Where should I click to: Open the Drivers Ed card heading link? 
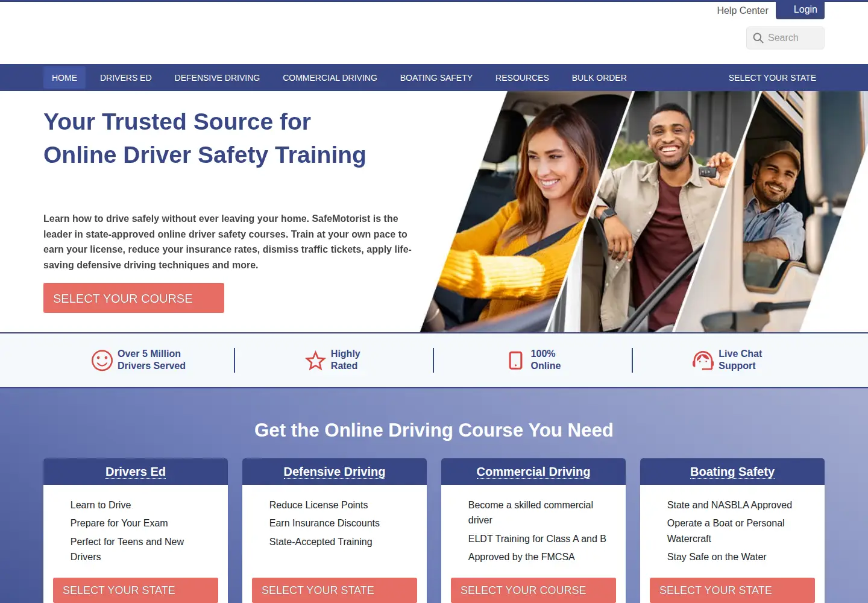(136, 472)
